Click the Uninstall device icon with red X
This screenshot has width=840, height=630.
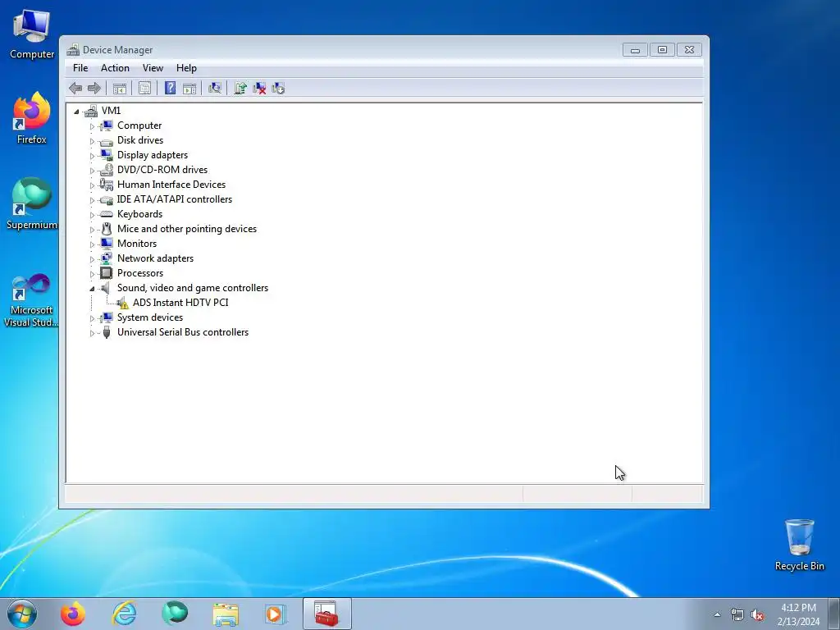coord(259,89)
